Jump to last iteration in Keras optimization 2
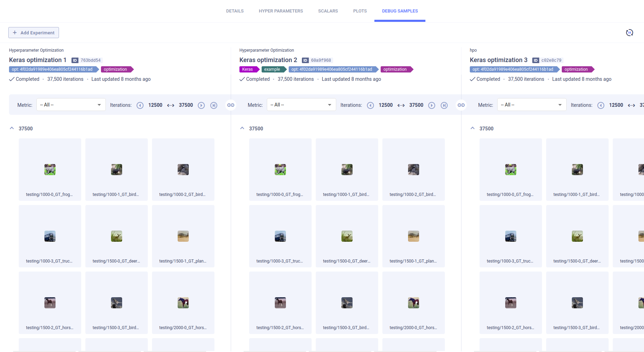The width and height of the screenshot is (644, 352). (444, 105)
